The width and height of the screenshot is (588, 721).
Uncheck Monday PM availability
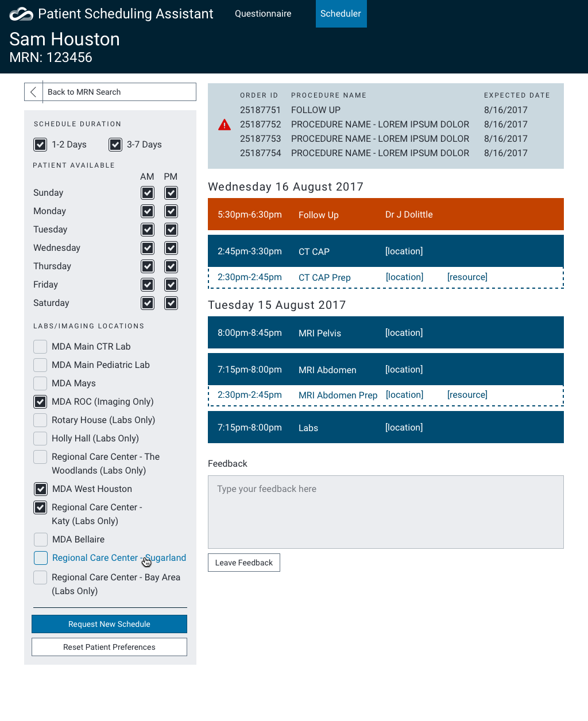[x=171, y=211]
